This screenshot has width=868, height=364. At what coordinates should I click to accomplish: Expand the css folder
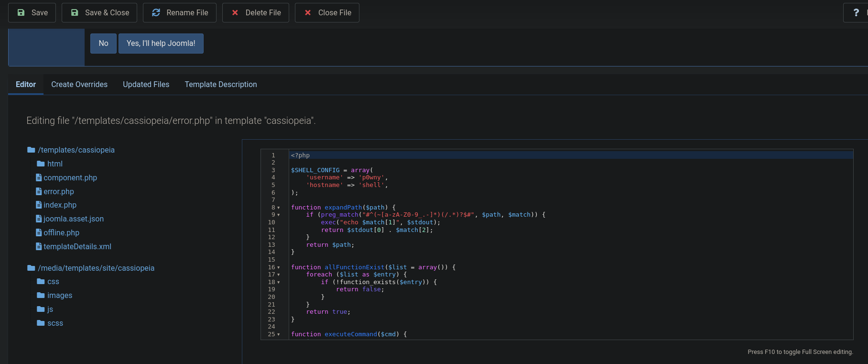[x=53, y=281]
